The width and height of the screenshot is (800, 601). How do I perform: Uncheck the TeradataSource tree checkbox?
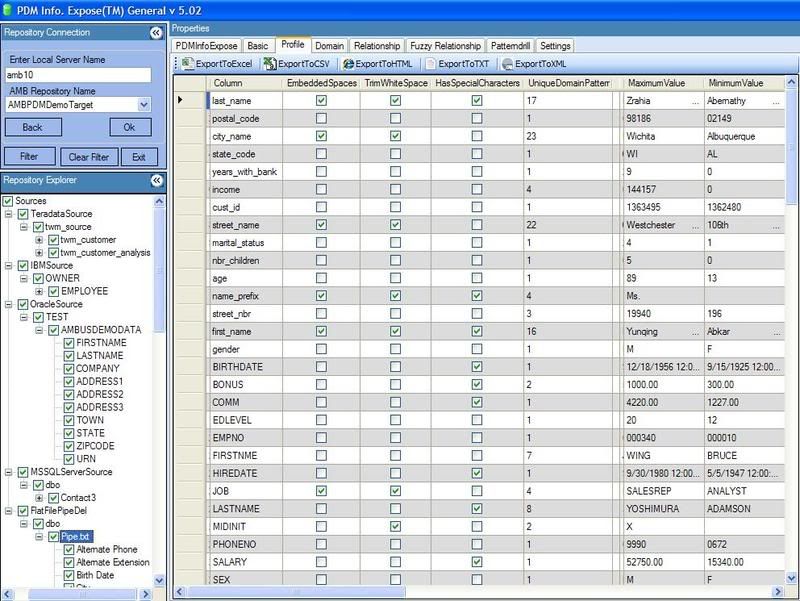(22, 215)
